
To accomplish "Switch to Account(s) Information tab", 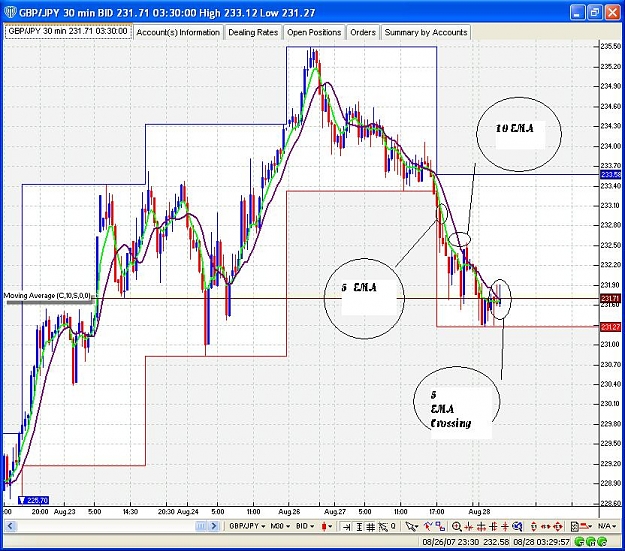I will [x=178, y=32].
